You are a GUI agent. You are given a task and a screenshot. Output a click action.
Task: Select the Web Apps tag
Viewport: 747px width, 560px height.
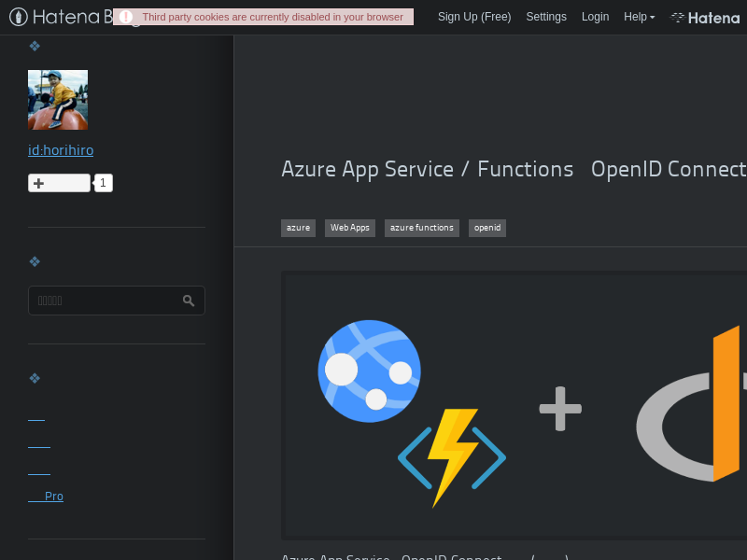tap(349, 228)
